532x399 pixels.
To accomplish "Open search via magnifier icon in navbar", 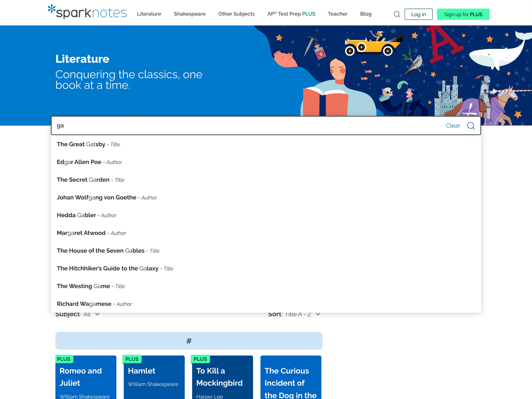I will [397, 14].
